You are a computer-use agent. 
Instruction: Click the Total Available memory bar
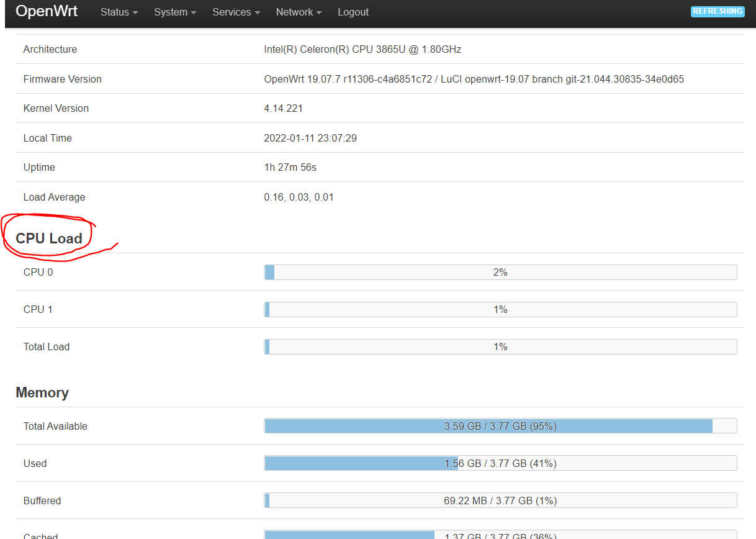pos(500,426)
